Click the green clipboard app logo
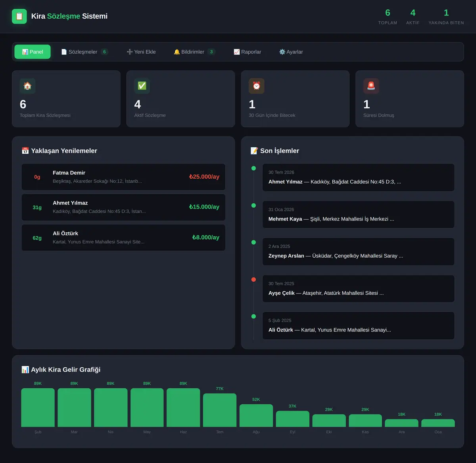The height and width of the screenshot is (463, 476). [19, 16]
